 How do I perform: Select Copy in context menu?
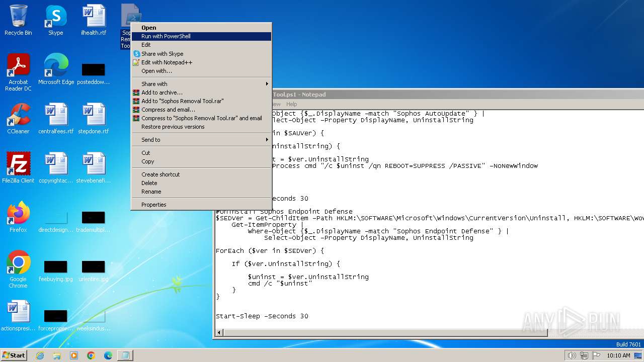[x=201, y=161]
